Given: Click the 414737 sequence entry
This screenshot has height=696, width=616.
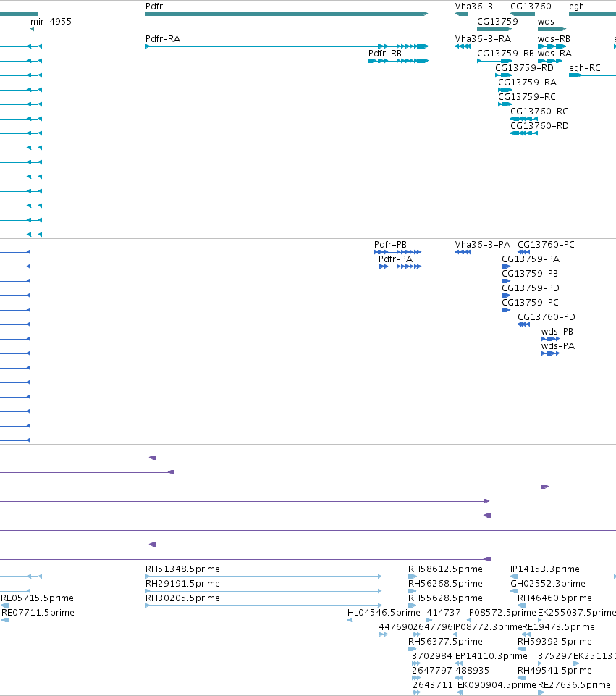Looking at the screenshot, I should click(444, 613).
